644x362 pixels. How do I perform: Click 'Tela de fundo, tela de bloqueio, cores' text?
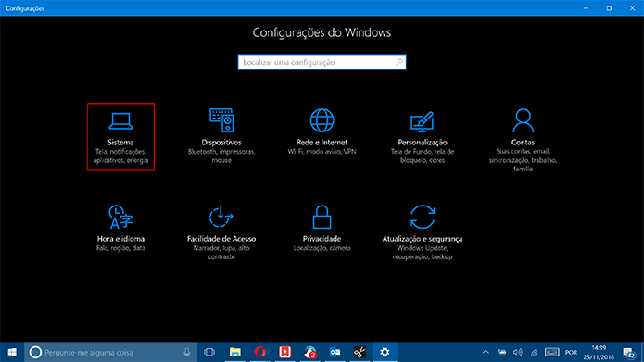point(423,156)
